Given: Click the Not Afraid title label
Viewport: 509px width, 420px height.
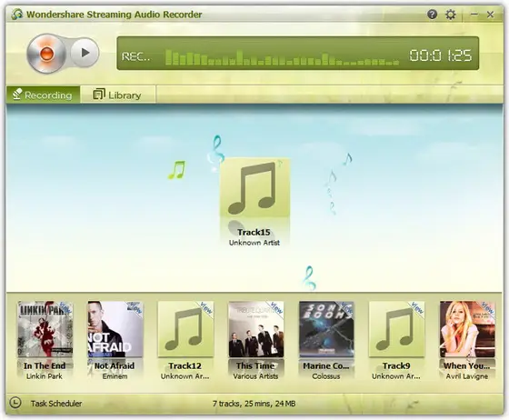Looking at the screenshot, I should [x=115, y=365].
